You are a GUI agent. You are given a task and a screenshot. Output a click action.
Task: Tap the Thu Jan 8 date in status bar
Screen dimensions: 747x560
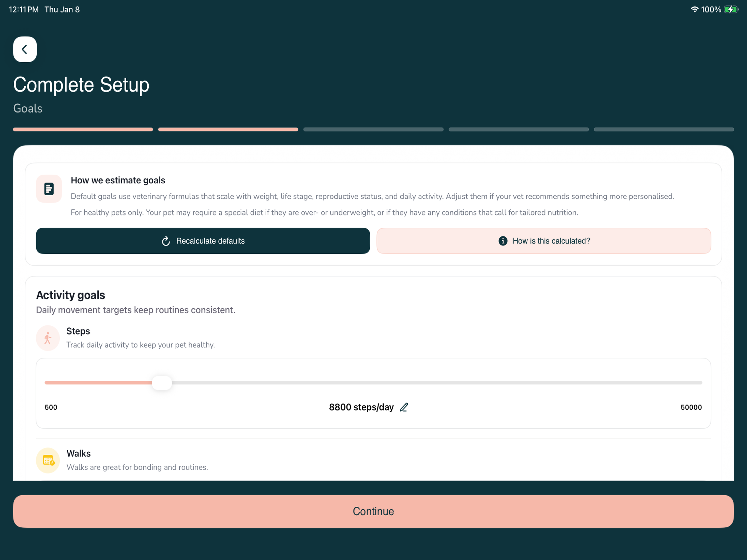tap(62, 10)
